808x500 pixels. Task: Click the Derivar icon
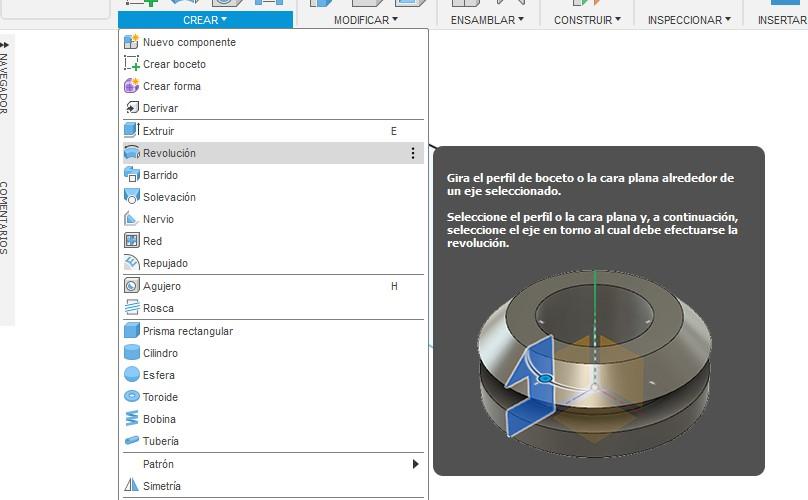(131, 108)
